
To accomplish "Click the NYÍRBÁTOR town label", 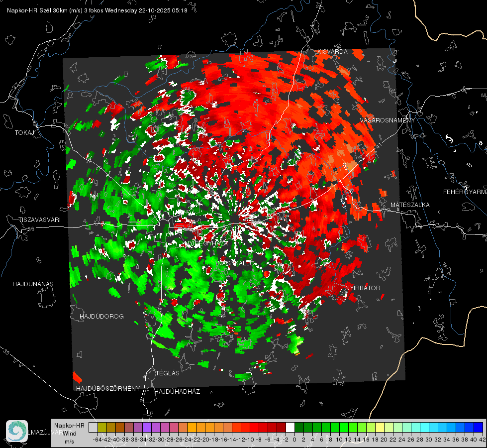I will click(x=363, y=288).
